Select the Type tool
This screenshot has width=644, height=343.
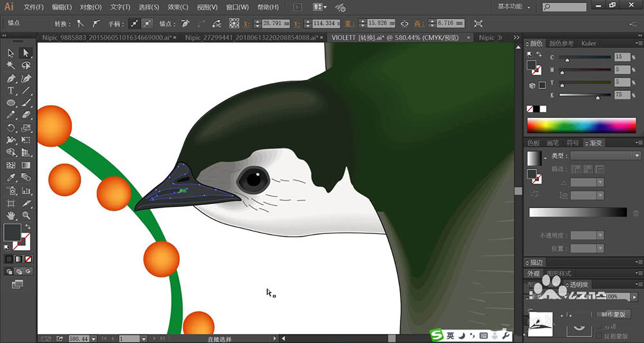[x=11, y=90]
